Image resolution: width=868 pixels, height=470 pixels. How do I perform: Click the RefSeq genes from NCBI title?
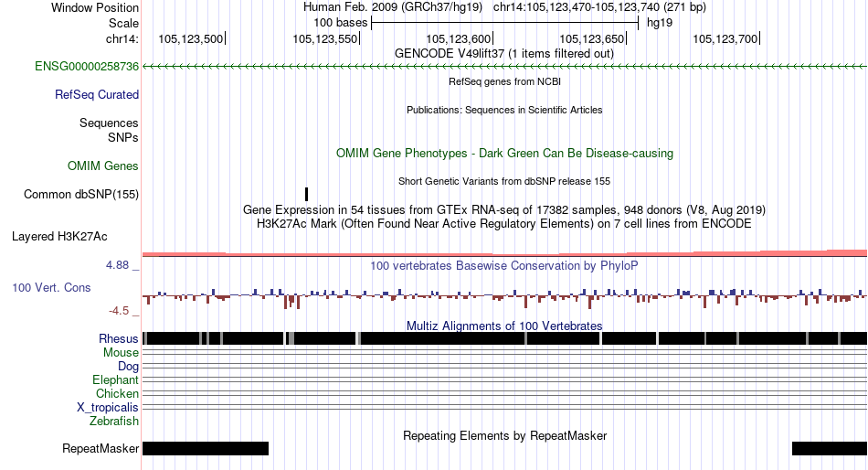[504, 81]
